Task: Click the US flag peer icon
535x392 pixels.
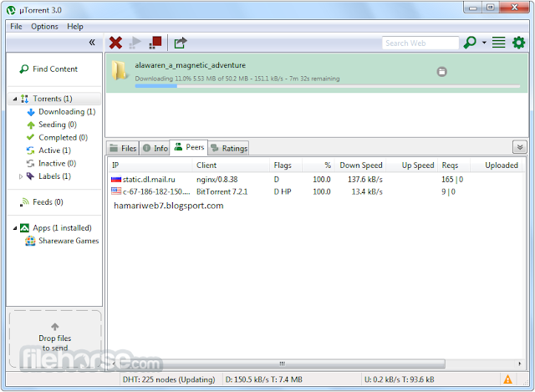Action: [116, 191]
